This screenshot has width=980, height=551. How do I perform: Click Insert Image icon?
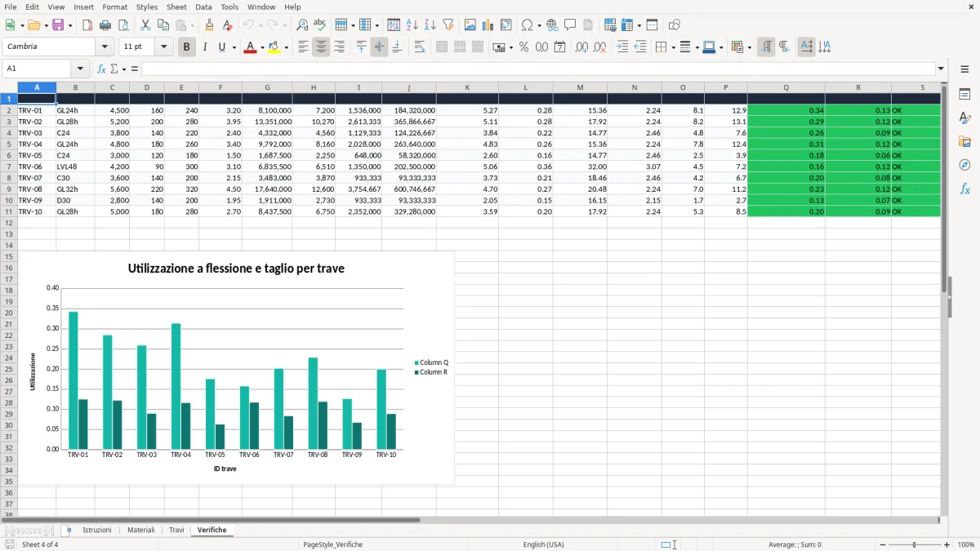pos(470,25)
